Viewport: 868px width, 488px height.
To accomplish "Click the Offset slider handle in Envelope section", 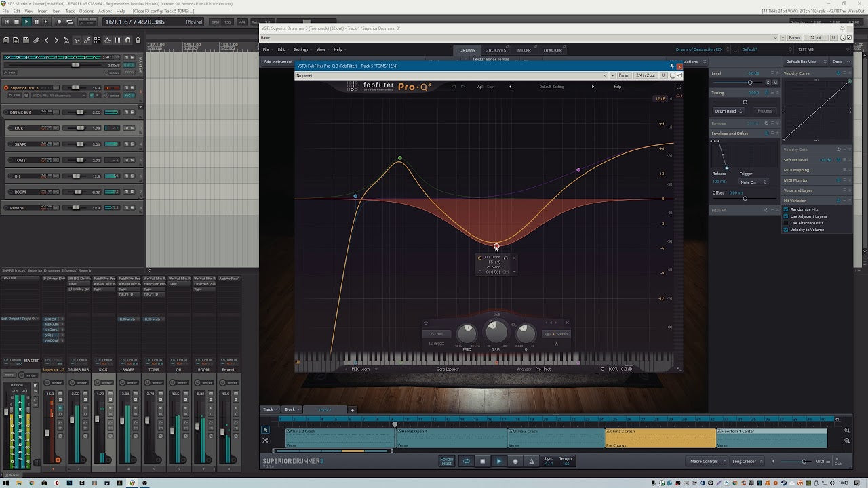I will coord(745,198).
